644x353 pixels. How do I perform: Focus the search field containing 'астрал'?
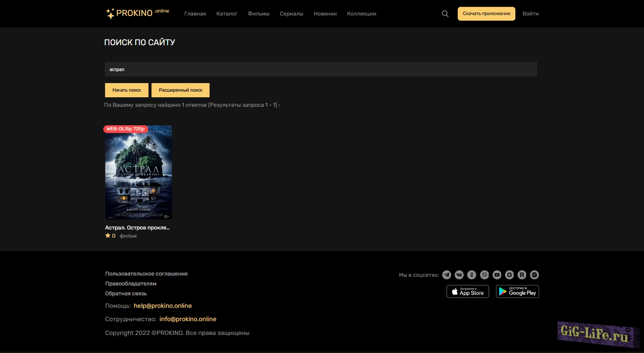point(320,69)
